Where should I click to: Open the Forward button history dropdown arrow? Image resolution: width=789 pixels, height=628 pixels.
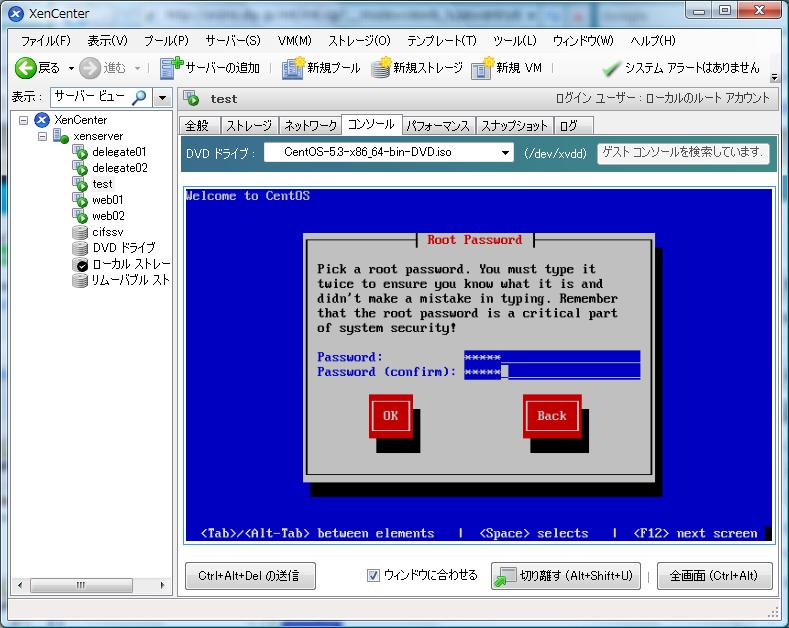coord(137,68)
